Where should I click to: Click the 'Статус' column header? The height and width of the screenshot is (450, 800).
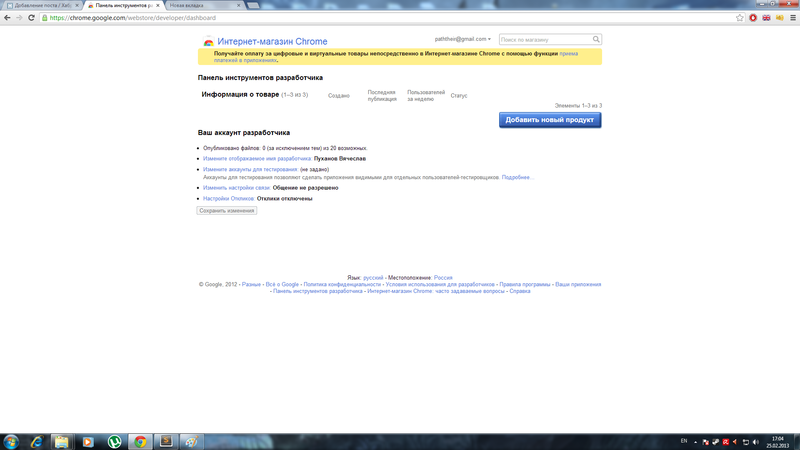pyautogui.click(x=459, y=95)
